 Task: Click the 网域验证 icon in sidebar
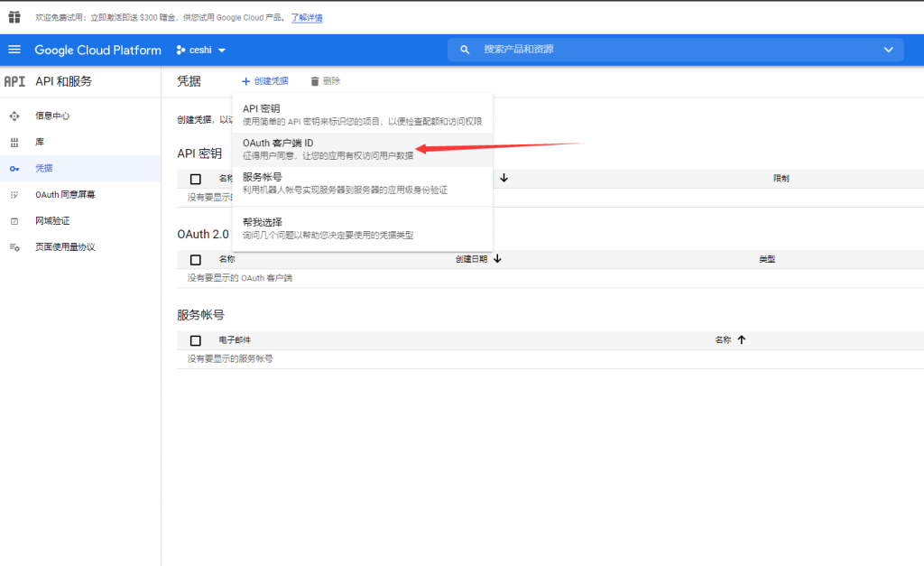pyautogui.click(x=14, y=221)
